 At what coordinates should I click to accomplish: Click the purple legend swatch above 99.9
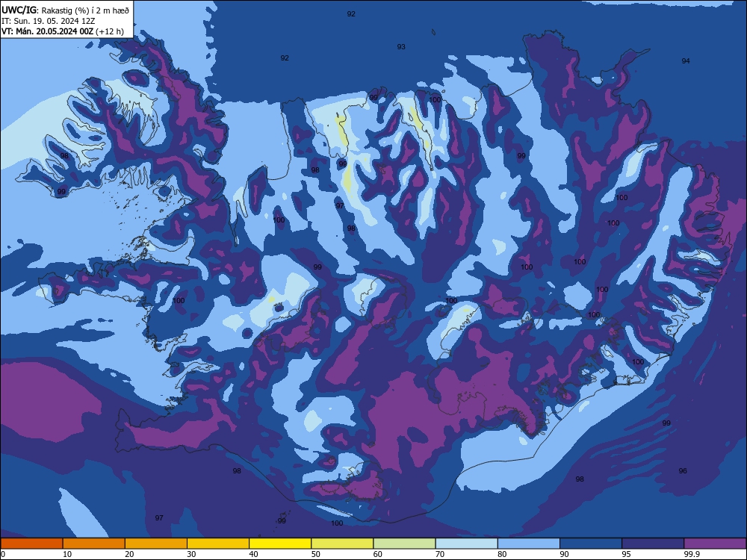click(715, 544)
